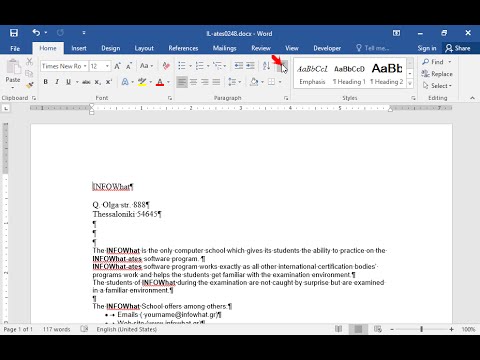This screenshot has height=360, width=480.
Task: Toggle Show/Hide paragraph marks
Action: click(282, 66)
